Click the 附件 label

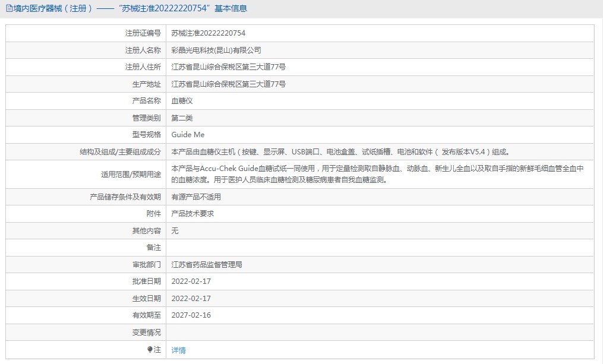pos(154,214)
